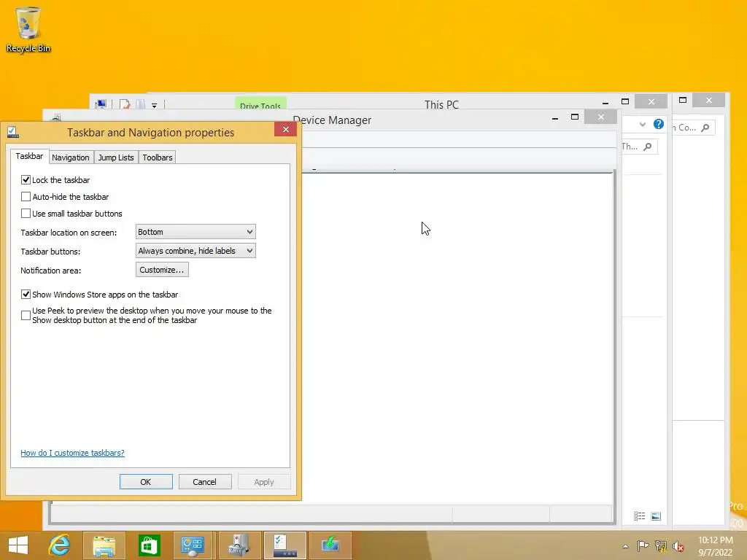Enable Auto-hide the taskbar
The height and width of the screenshot is (560, 747).
coord(26,197)
